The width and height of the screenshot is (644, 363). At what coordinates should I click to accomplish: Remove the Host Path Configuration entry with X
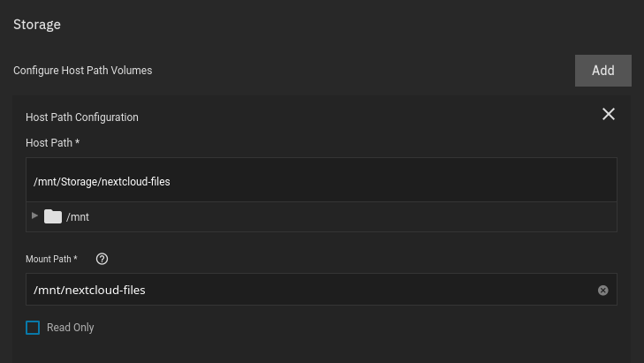[609, 114]
